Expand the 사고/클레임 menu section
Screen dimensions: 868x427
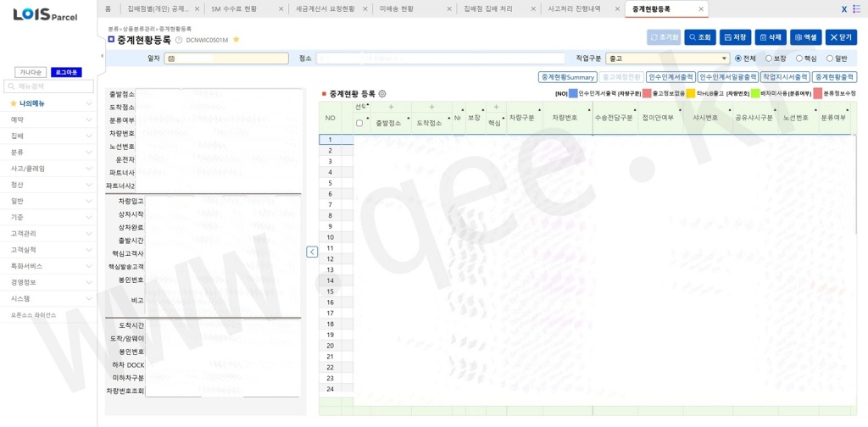[48, 168]
